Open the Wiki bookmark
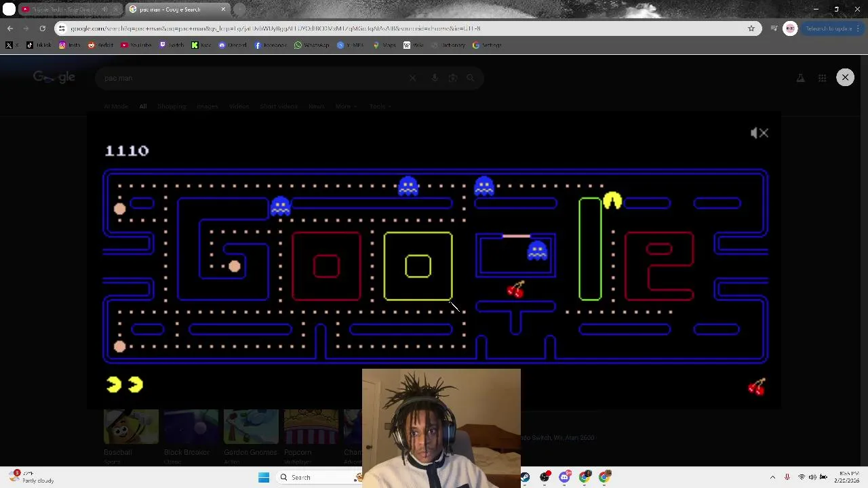 pyautogui.click(x=414, y=45)
